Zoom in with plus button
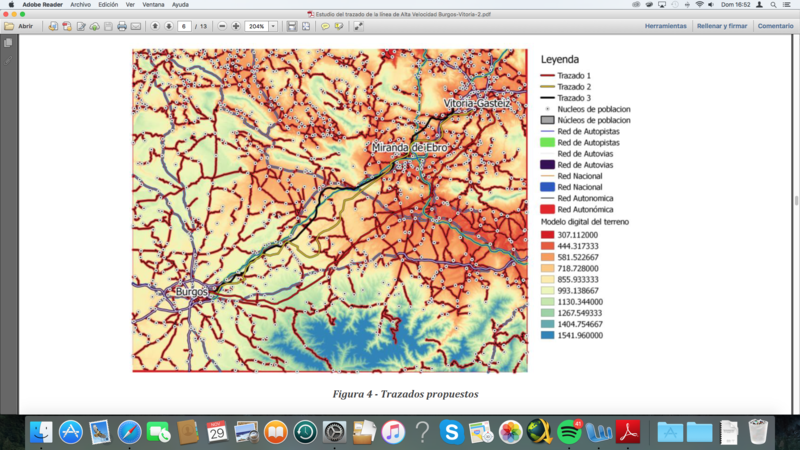800x450 pixels. [x=236, y=26]
